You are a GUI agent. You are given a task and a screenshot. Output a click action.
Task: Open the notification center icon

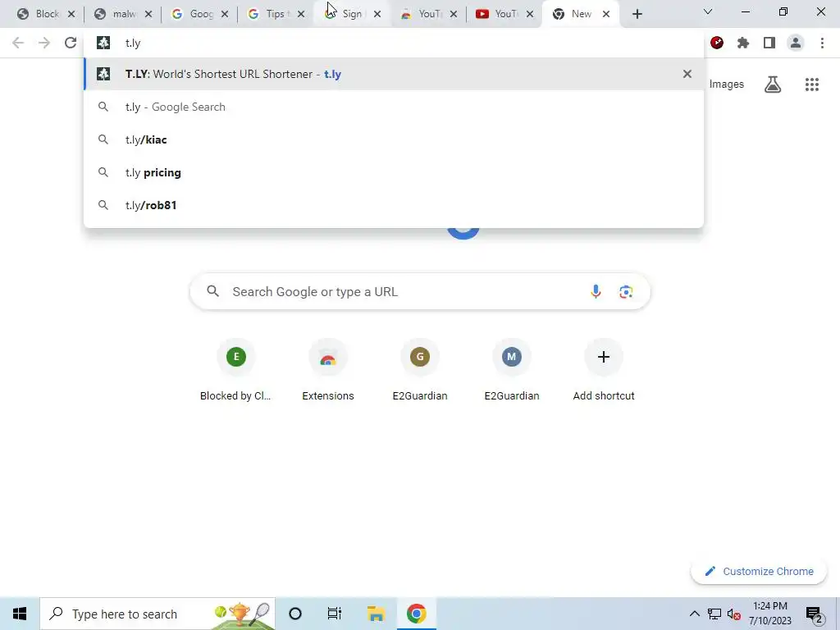click(x=814, y=614)
